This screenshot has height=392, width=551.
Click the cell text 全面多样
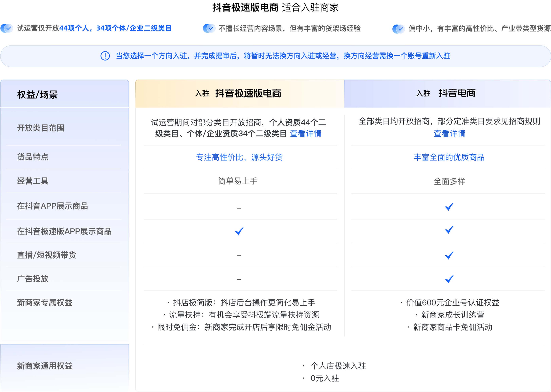[449, 181]
